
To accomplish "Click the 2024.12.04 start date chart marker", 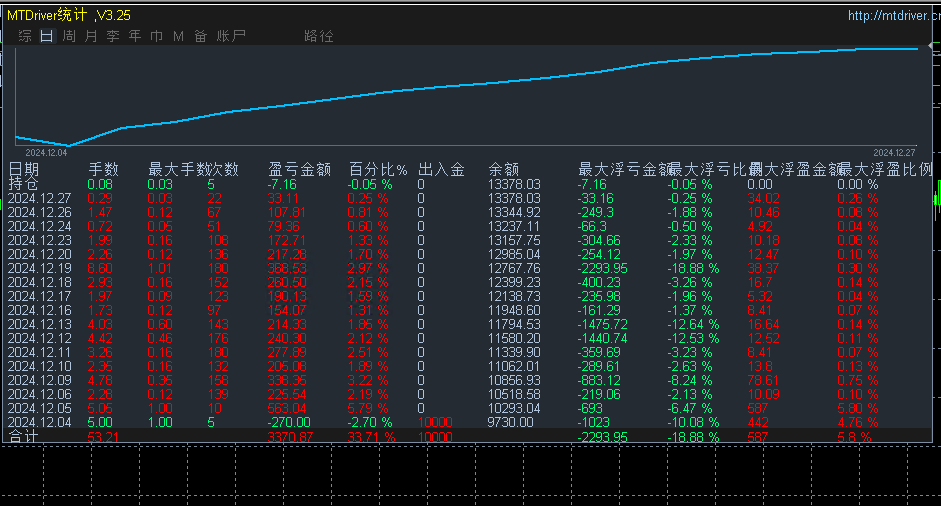I will tap(46, 152).
